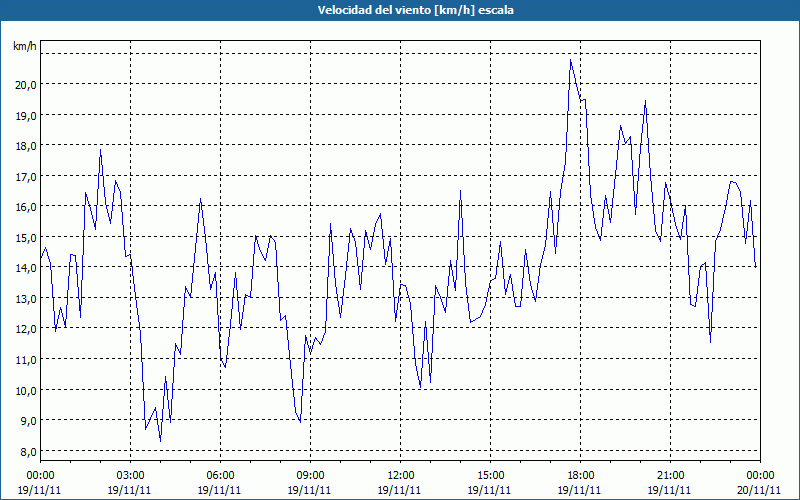The width and height of the screenshot is (800, 500).
Task: Click the '12:00' time axis label
Action: point(401,476)
